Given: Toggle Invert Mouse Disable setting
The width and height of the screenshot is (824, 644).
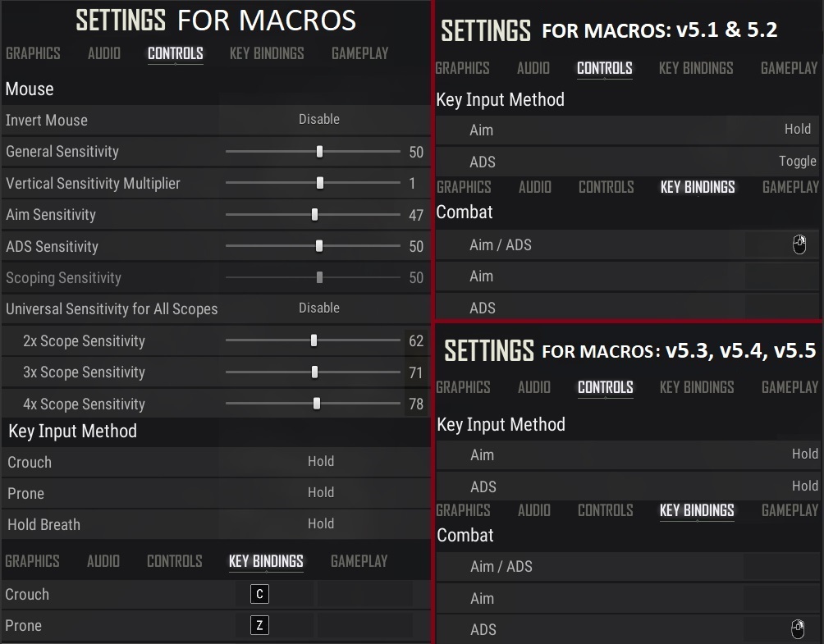Looking at the screenshot, I should pyautogui.click(x=318, y=120).
